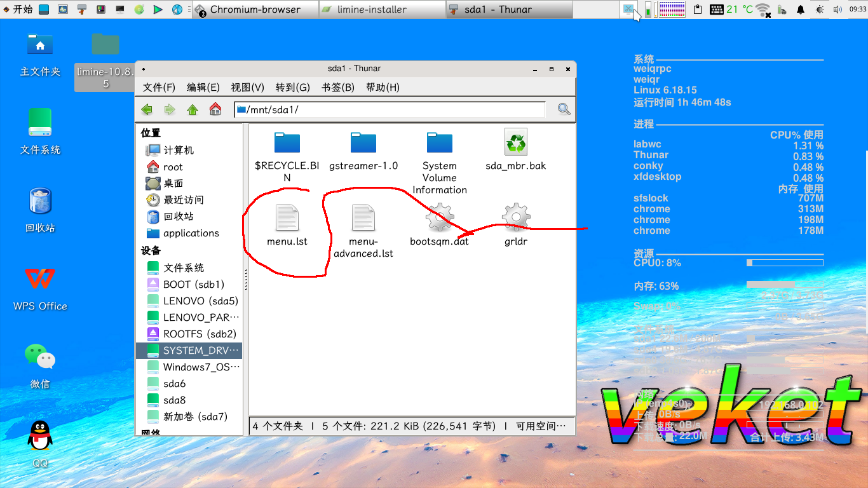Open 微信 from the desktop

coord(39,356)
